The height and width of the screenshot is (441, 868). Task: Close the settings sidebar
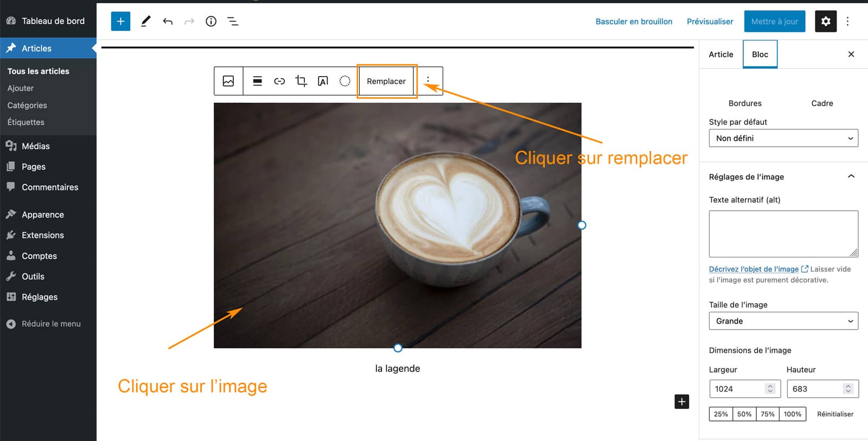851,54
